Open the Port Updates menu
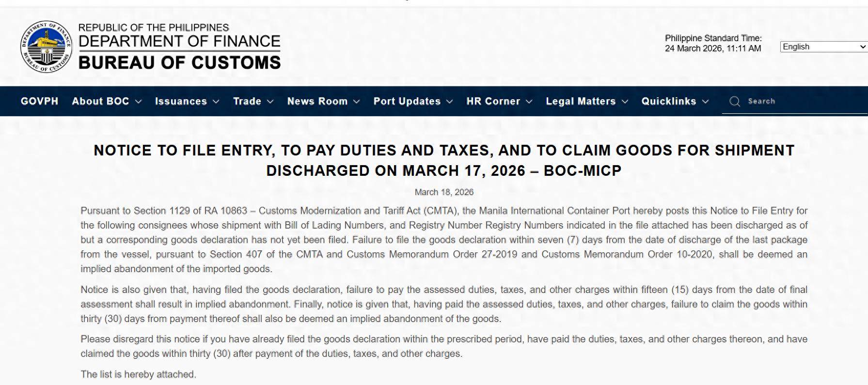Image resolution: width=868 pixels, height=385 pixels. (x=407, y=101)
